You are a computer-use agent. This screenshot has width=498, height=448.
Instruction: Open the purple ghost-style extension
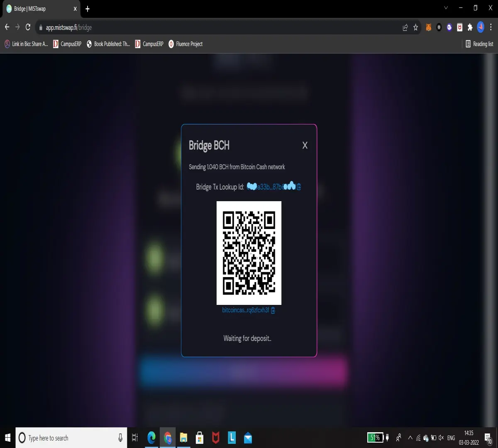[x=449, y=27]
